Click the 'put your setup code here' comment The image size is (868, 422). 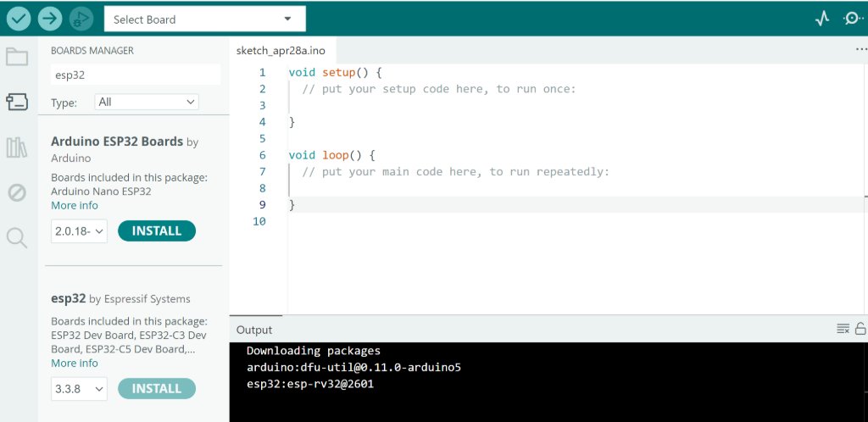click(439, 89)
